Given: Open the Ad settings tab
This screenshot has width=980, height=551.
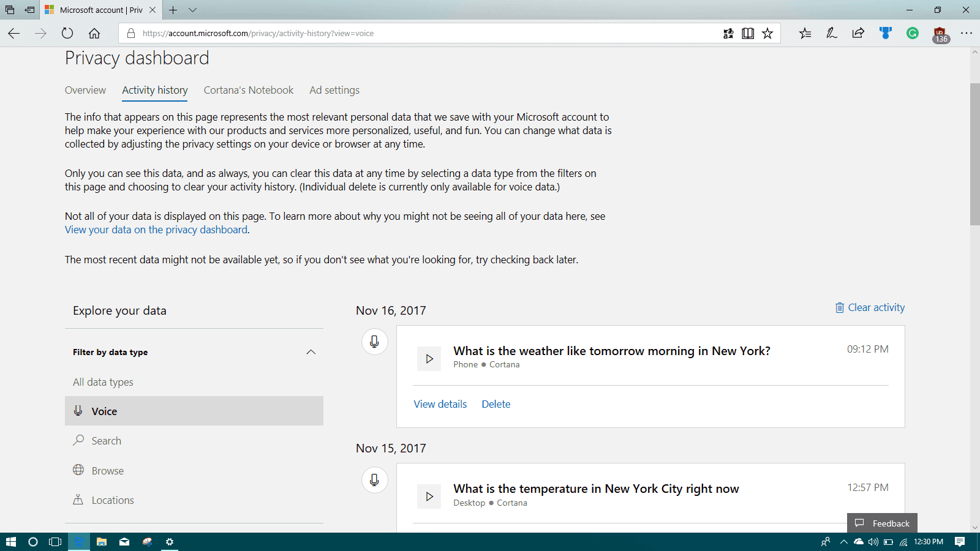Looking at the screenshot, I should (x=334, y=90).
